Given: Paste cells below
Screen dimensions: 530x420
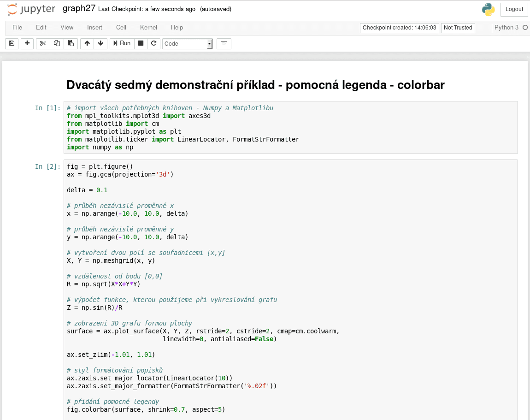Looking at the screenshot, I should click(71, 43).
